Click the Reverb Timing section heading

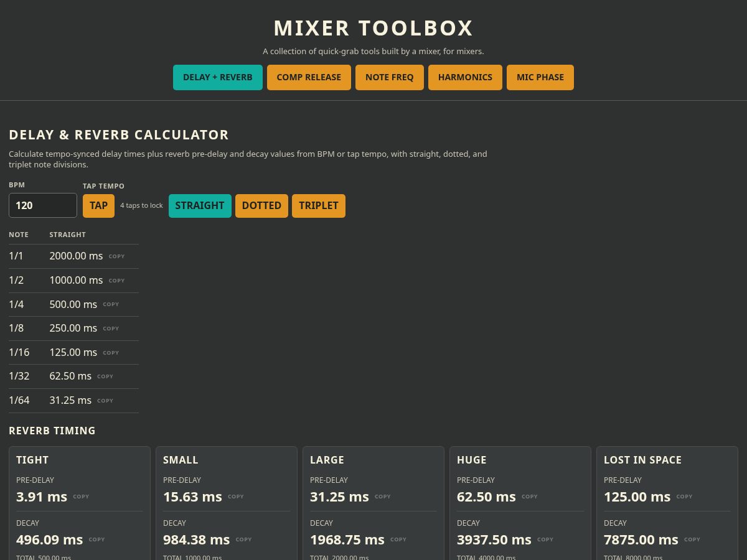pos(52,431)
